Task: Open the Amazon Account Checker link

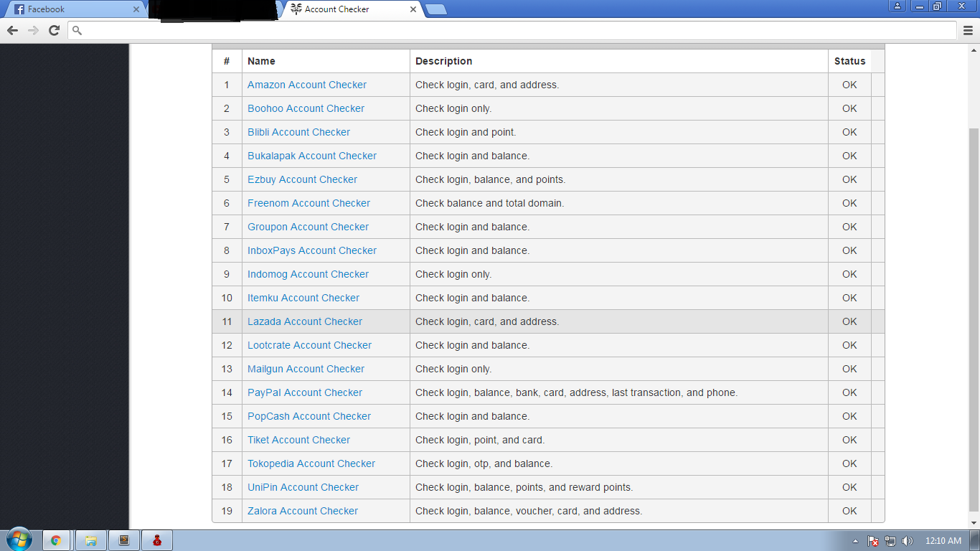Action: point(306,85)
